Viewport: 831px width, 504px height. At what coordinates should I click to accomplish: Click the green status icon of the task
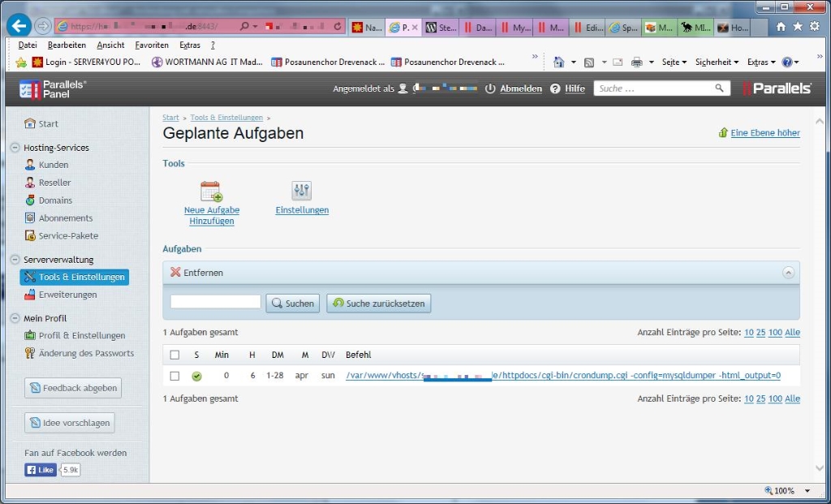pyautogui.click(x=196, y=376)
